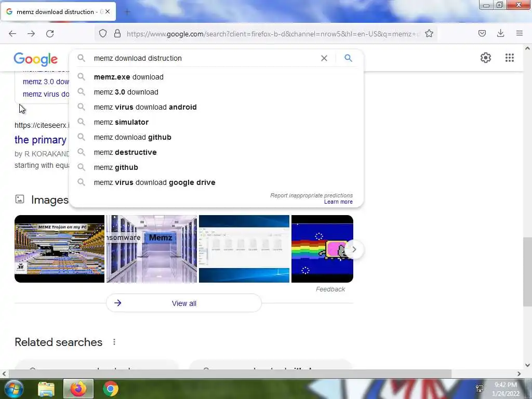Click horizontal scrollbar left arrow
This screenshot has height=399, width=532.
click(x=4, y=374)
